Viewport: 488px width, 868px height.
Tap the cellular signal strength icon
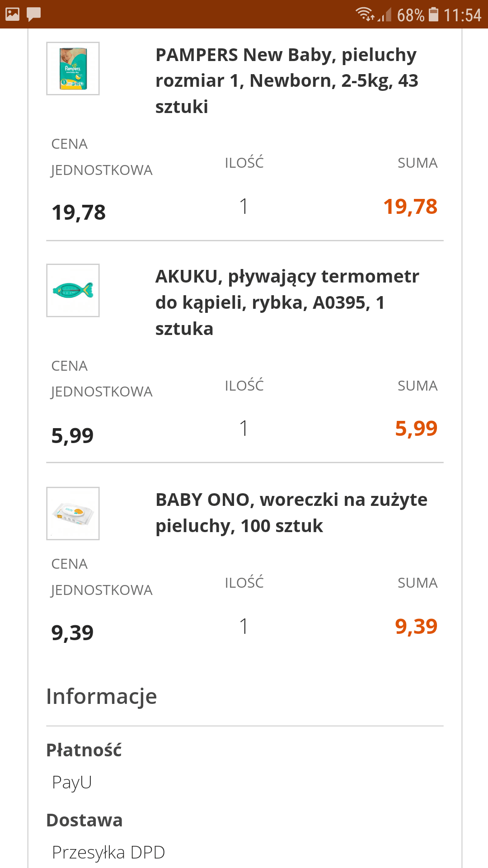[385, 15]
